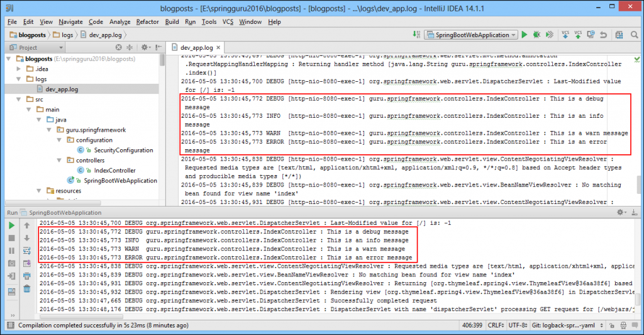
Task: Click Collapse All icon in Project panel
Action: 130,47
